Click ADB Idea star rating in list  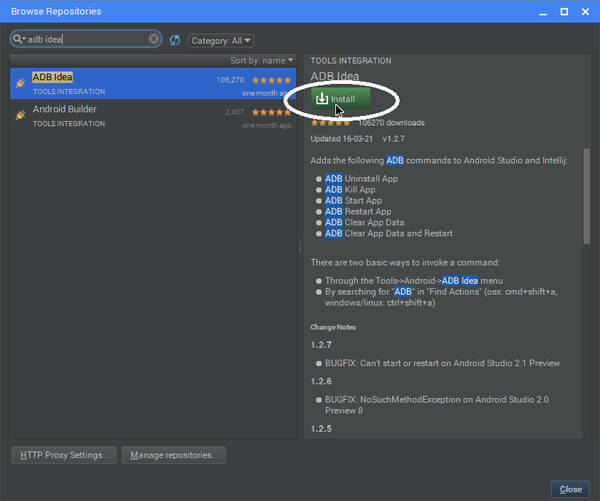(x=271, y=80)
